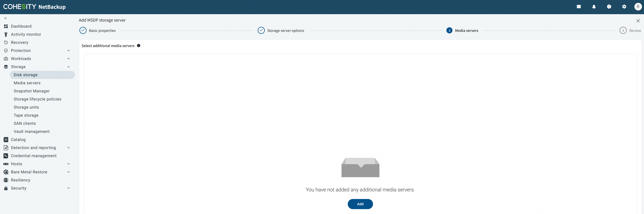644x214 pixels.
Task: Click the Recovery clock icon
Action: [6, 43]
